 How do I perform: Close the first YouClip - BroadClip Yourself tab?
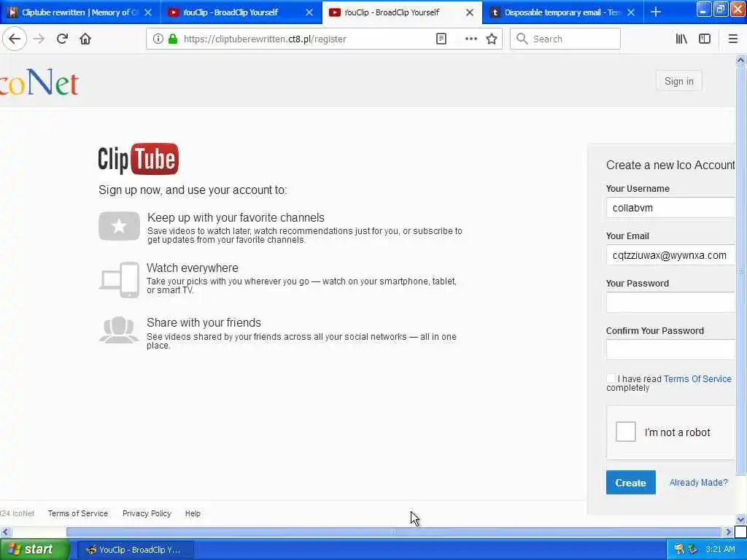coord(309,12)
